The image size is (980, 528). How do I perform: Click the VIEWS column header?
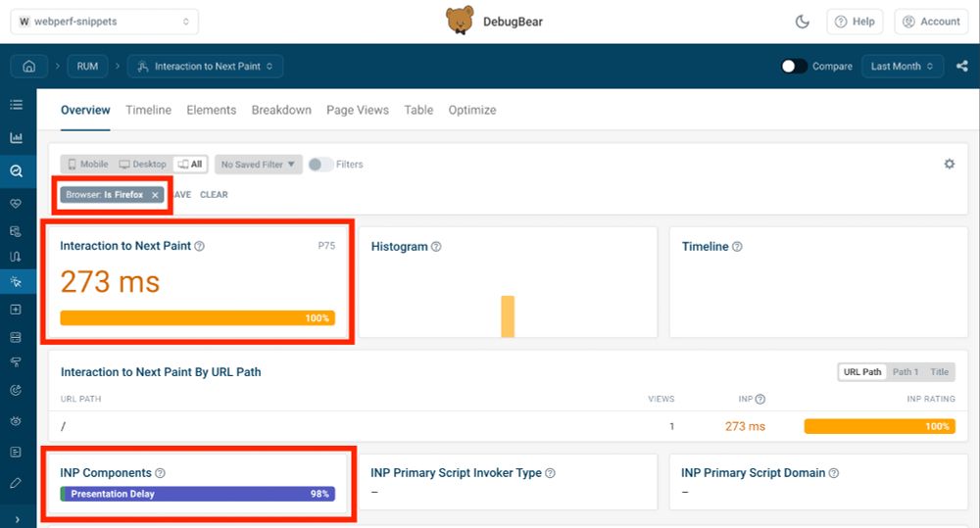tap(661, 399)
